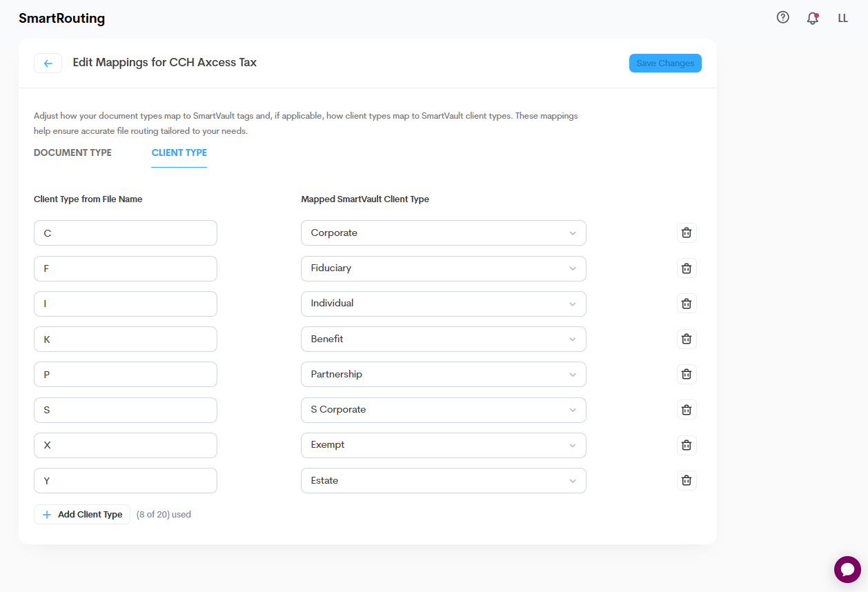Delete the Benefit mapping row
Viewport: 868px width, 592px height.
point(687,339)
